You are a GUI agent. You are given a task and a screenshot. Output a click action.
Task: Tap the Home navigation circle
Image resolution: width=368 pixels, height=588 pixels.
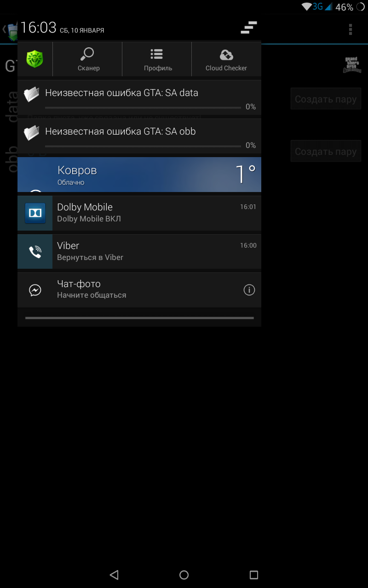[x=184, y=575]
